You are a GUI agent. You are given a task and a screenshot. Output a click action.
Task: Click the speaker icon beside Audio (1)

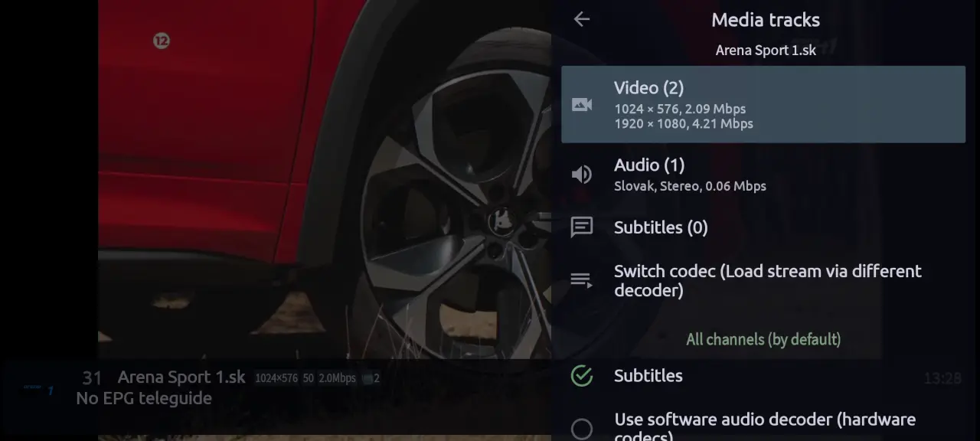(582, 175)
